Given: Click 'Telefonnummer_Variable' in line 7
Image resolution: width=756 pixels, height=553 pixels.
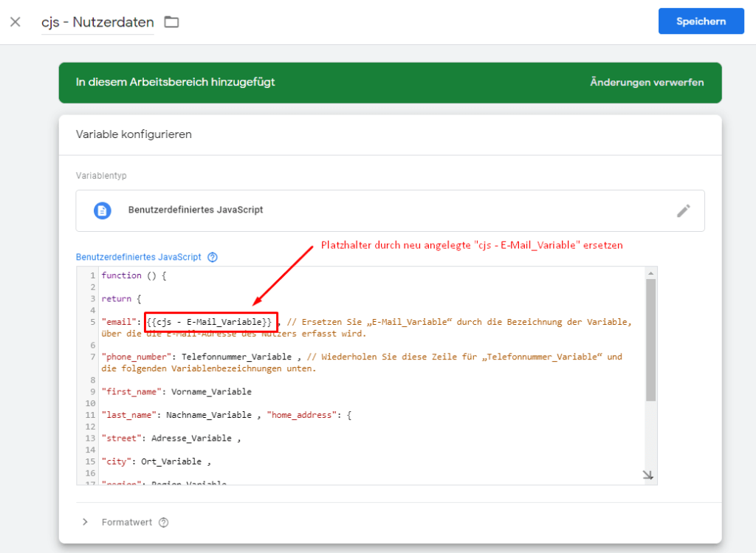Looking at the screenshot, I should click(x=237, y=357).
